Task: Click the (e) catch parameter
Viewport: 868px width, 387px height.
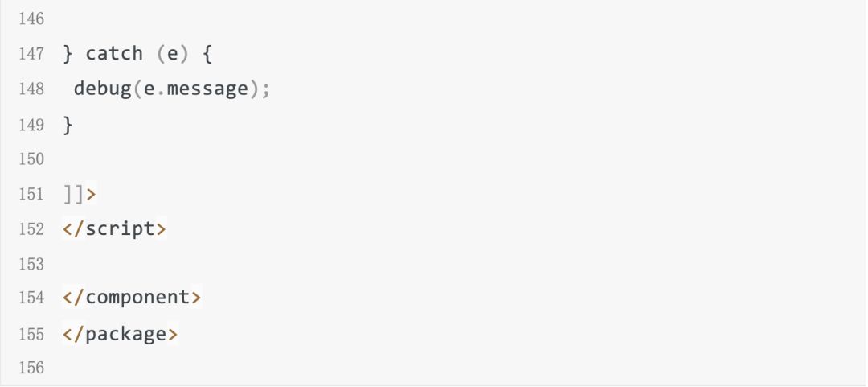Action: click(x=172, y=54)
